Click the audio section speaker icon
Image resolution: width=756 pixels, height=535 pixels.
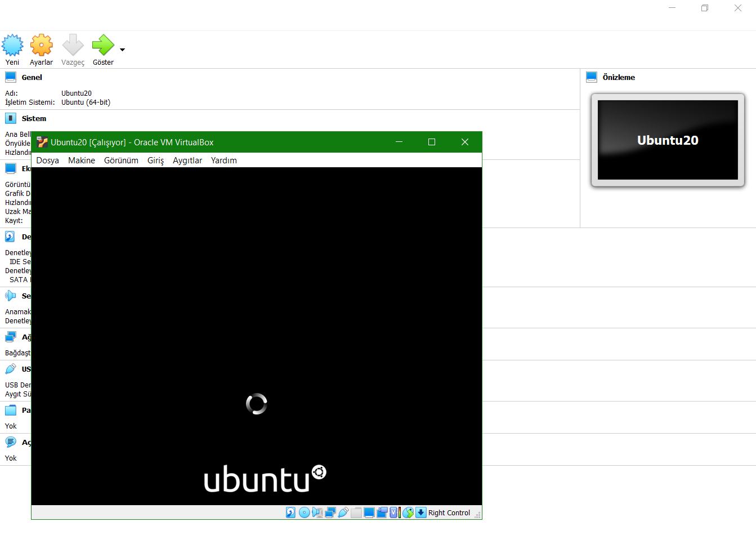click(11, 296)
